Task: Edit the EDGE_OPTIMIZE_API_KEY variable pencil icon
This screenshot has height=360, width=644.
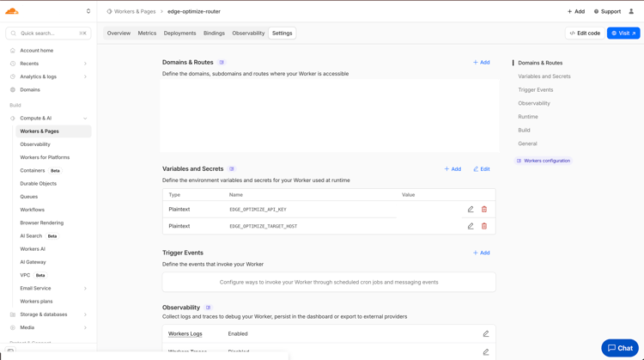Action: pos(471,209)
